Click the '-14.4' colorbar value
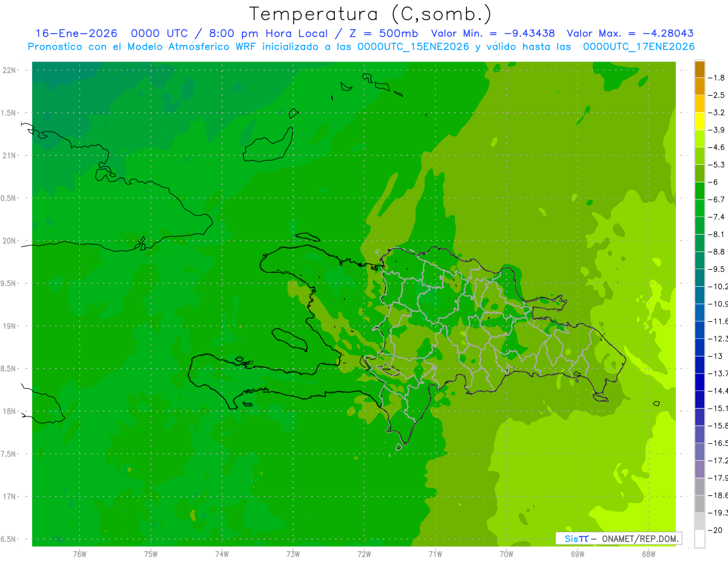 tap(718, 390)
